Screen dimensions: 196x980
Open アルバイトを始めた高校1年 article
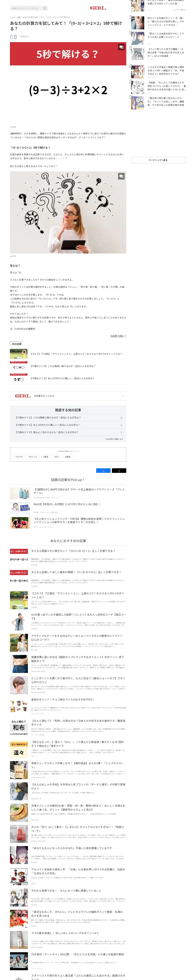tap(78, 871)
